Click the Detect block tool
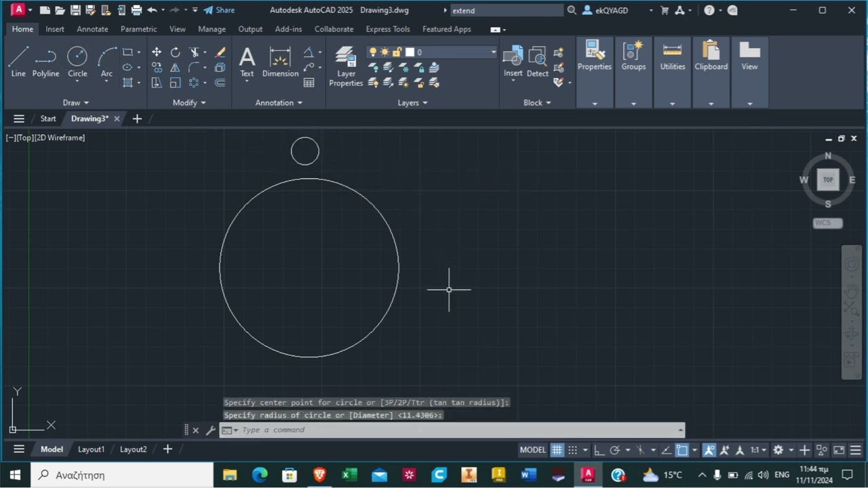This screenshot has width=868, height=488. (x=537, y=62)
